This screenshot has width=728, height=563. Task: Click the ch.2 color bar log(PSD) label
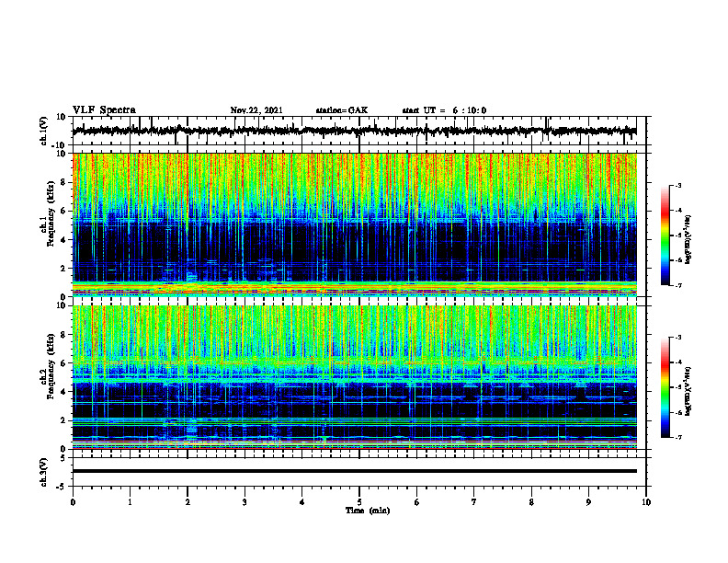click(x=688, y=390)
